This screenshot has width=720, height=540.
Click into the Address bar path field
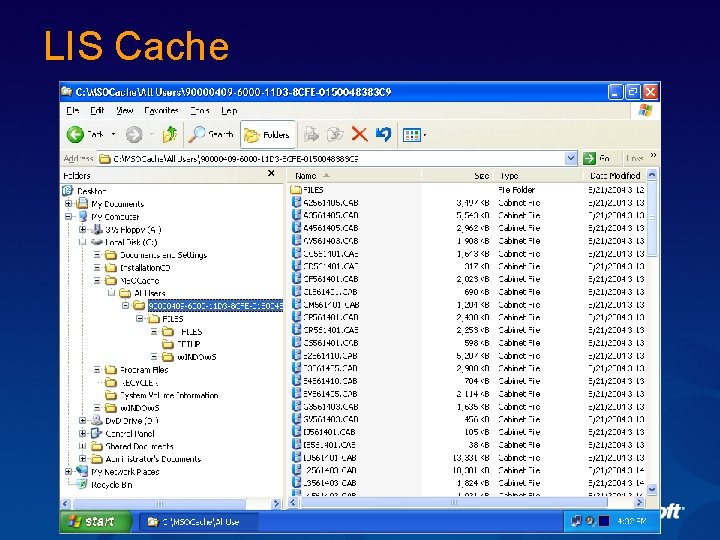(x=332, y=158)
